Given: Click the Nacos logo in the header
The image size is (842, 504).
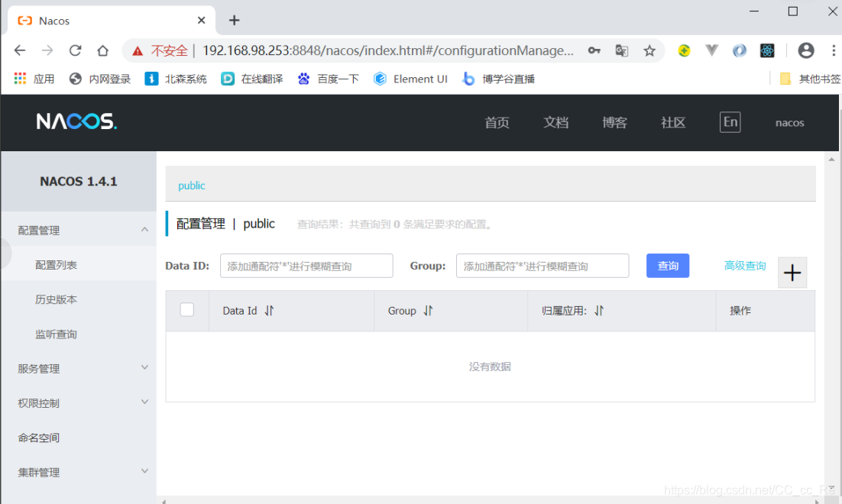Looking at the screenshot, I should [76, 121].
